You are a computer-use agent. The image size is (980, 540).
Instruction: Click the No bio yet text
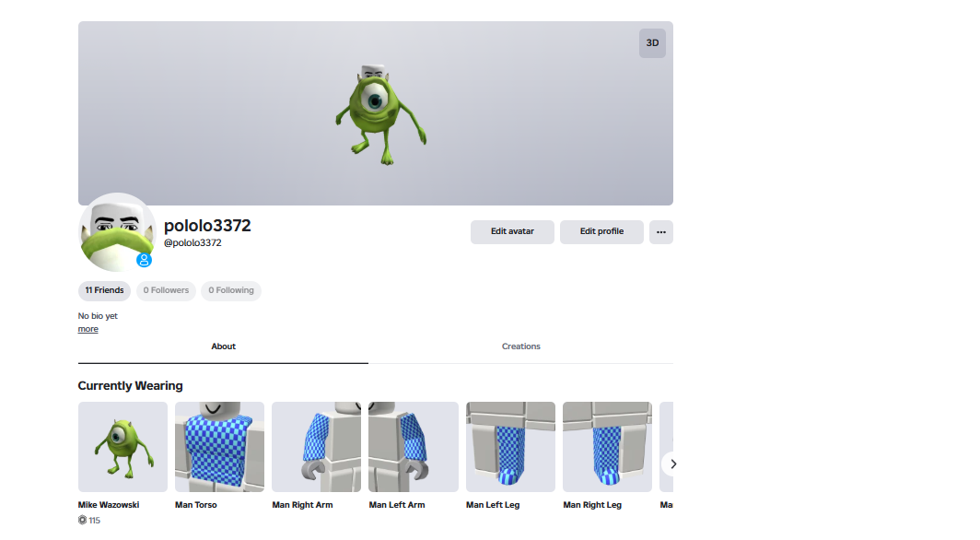[98, 316]
